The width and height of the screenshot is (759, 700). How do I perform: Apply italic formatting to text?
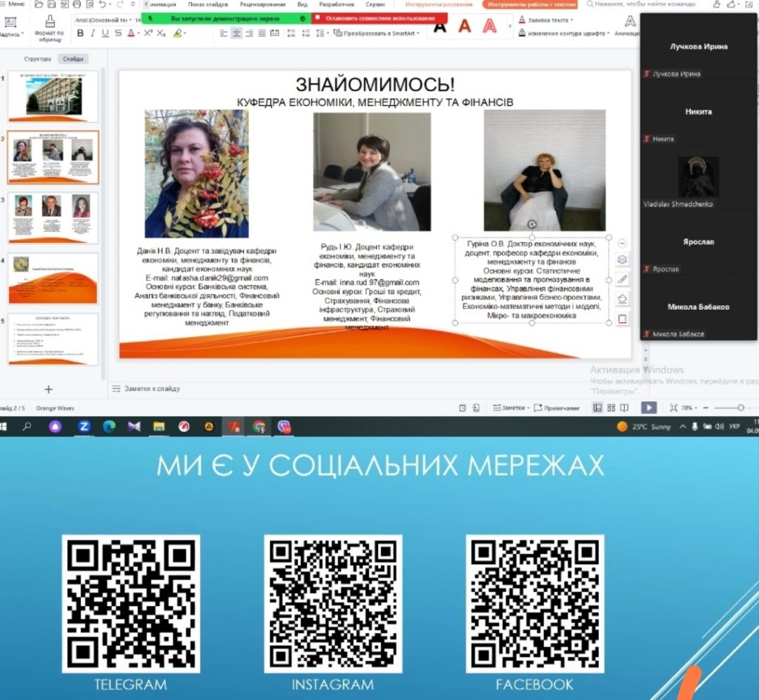point(93,33)
